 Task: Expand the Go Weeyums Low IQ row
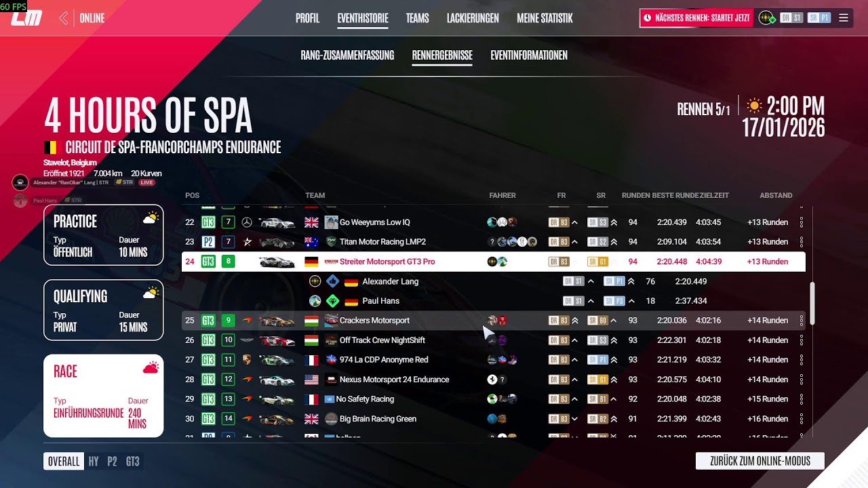click(493, 222)
